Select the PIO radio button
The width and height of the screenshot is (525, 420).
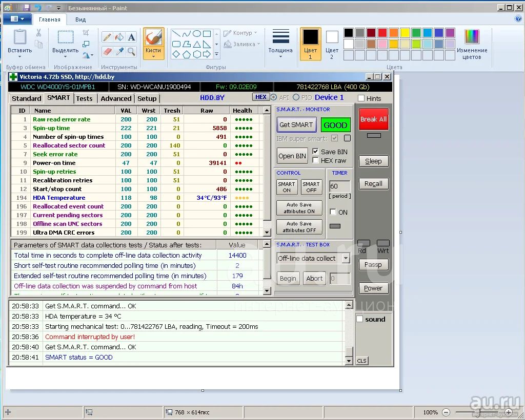pyautogui.click(x=296, y=97)
